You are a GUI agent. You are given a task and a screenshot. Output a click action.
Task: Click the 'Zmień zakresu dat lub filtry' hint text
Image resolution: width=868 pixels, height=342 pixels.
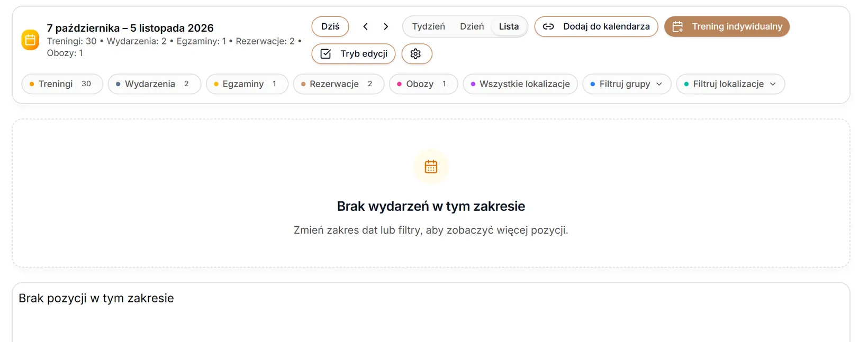431,230
